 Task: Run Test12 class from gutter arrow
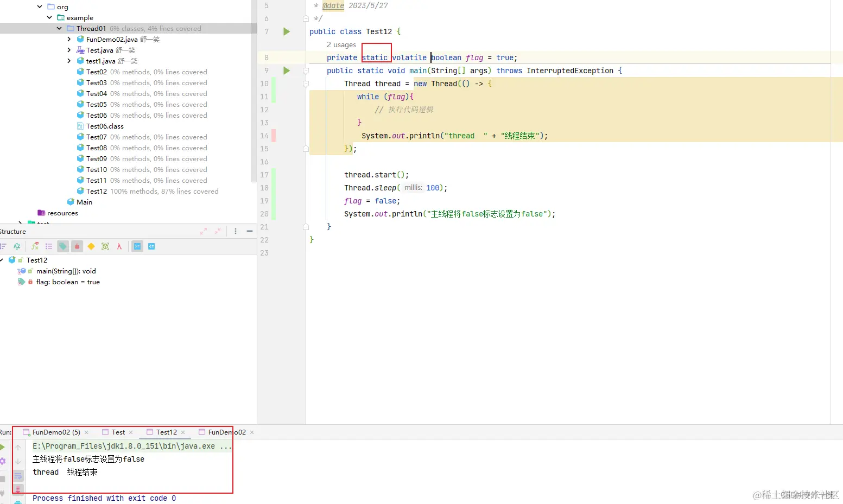coord(287,31)
